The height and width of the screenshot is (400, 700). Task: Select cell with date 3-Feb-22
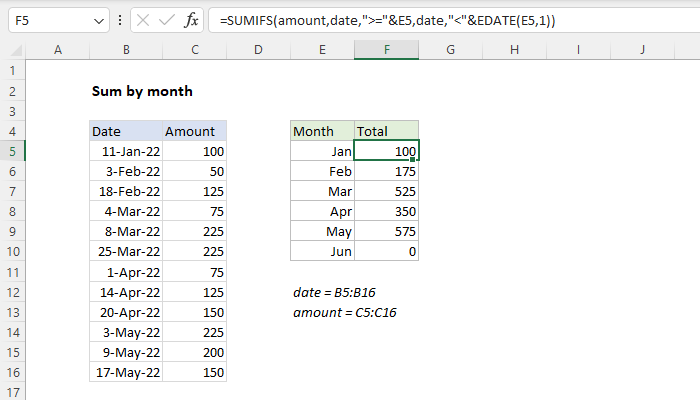tap(126, 171)
